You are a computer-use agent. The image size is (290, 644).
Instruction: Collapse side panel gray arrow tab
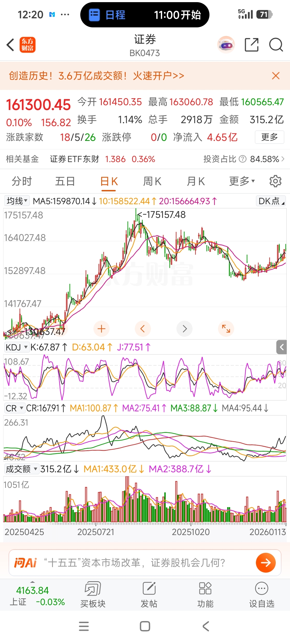(x=281, y=347)
